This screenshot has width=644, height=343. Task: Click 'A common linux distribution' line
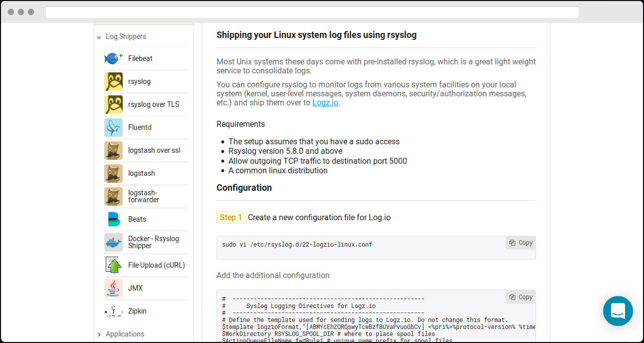[278, 170]
